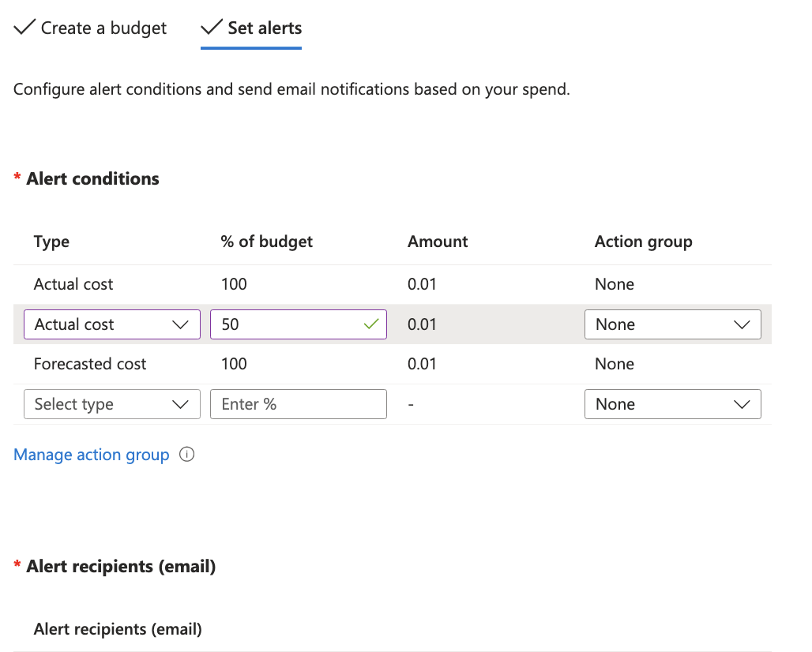Click 0.01 amount in first Actual cost row
Image resolution: width=812 pixels, height=652 pixels.
422,284
